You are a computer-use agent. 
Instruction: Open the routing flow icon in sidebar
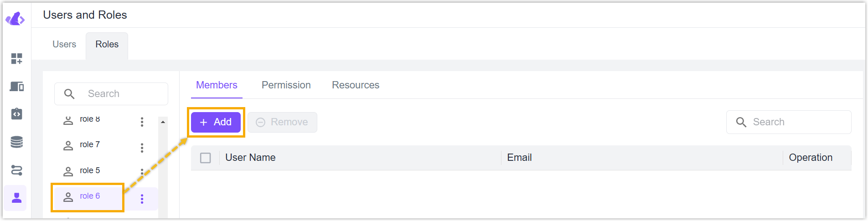coord(17,170)
